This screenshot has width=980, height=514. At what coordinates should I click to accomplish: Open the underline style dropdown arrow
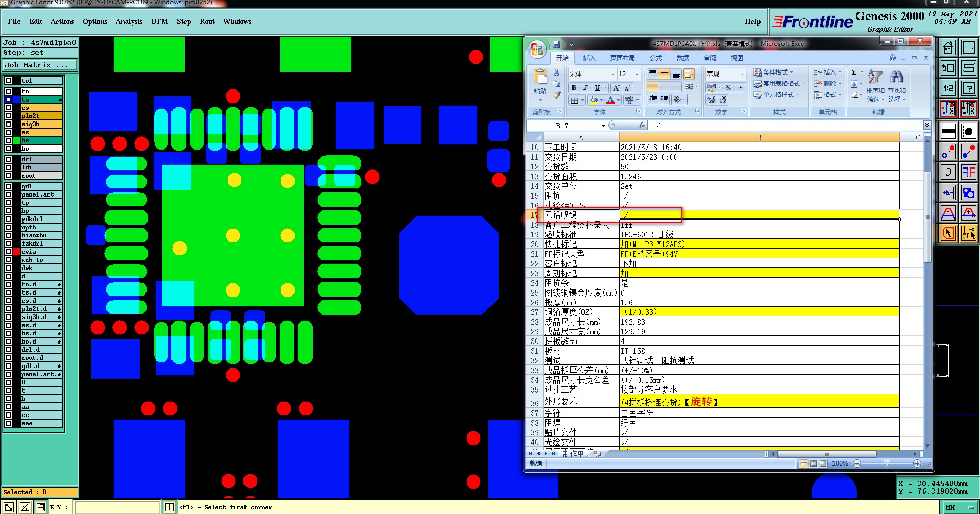click(x=605, y=88)
